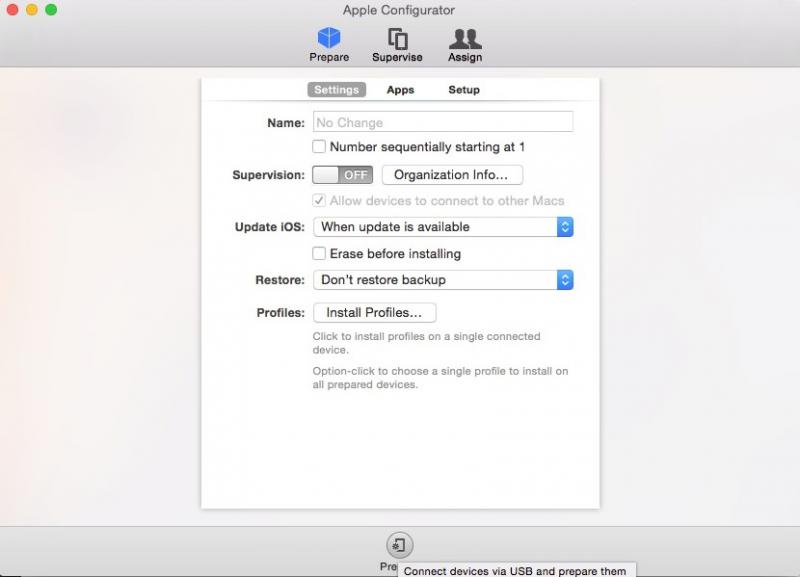Toggle the Supervision switch on
This screenshot has height=577, width=800.
[342, 175]
